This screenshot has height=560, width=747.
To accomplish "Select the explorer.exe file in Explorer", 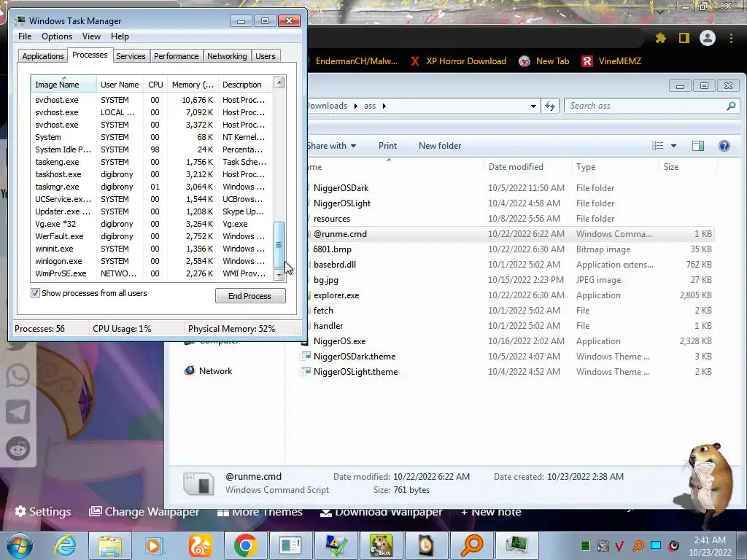I will 336,295.
